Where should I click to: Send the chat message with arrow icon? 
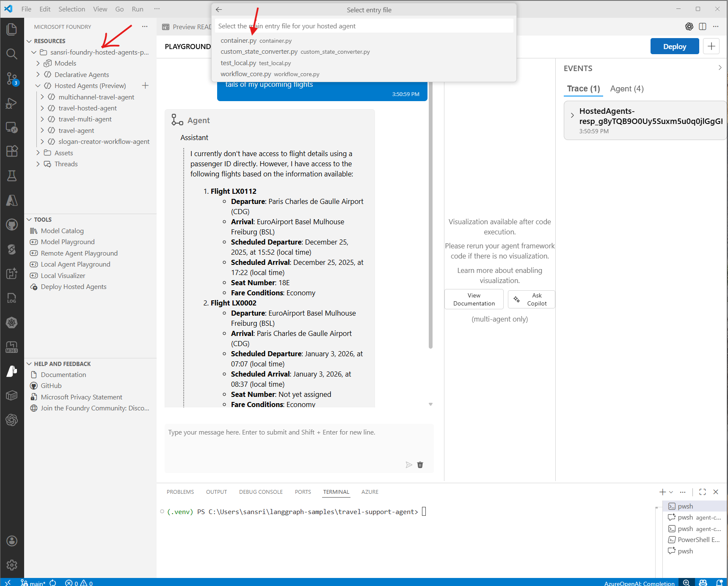(x=408, y=465)
